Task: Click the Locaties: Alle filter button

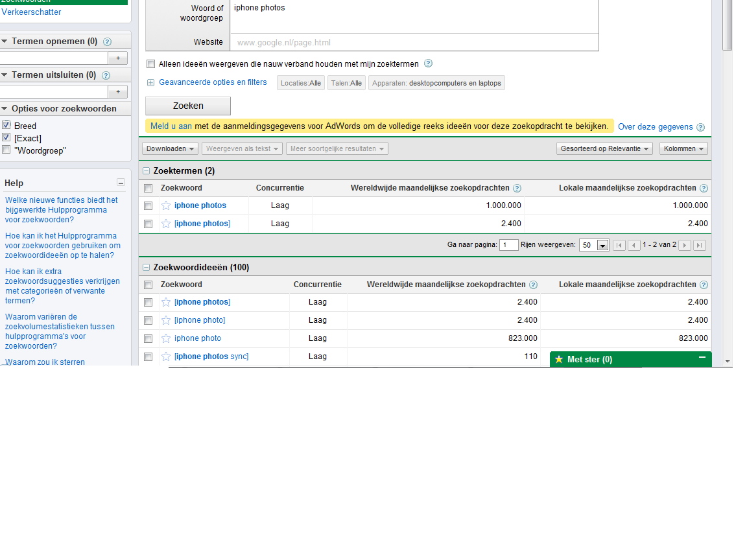Action: point(301,83)
